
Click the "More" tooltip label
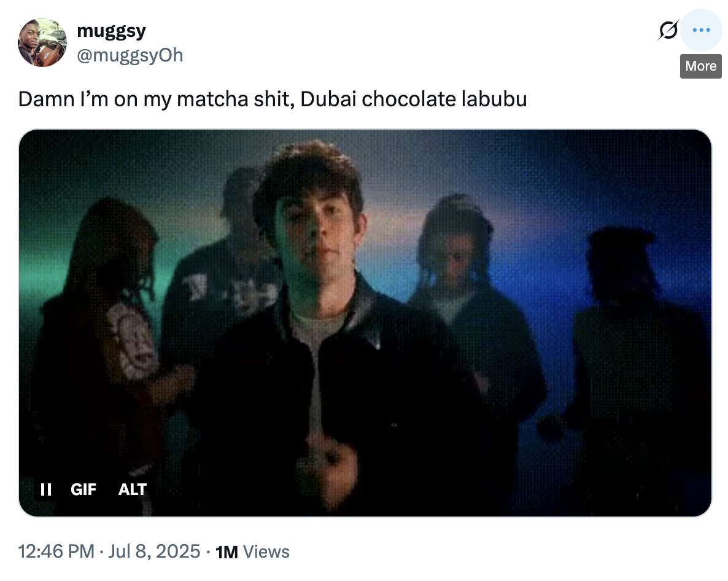pos(701,66)
